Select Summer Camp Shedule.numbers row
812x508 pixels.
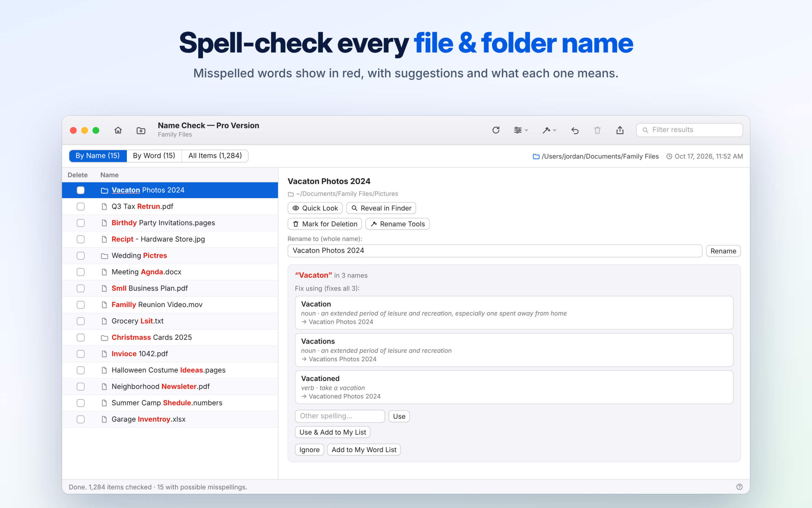(170, 403)
